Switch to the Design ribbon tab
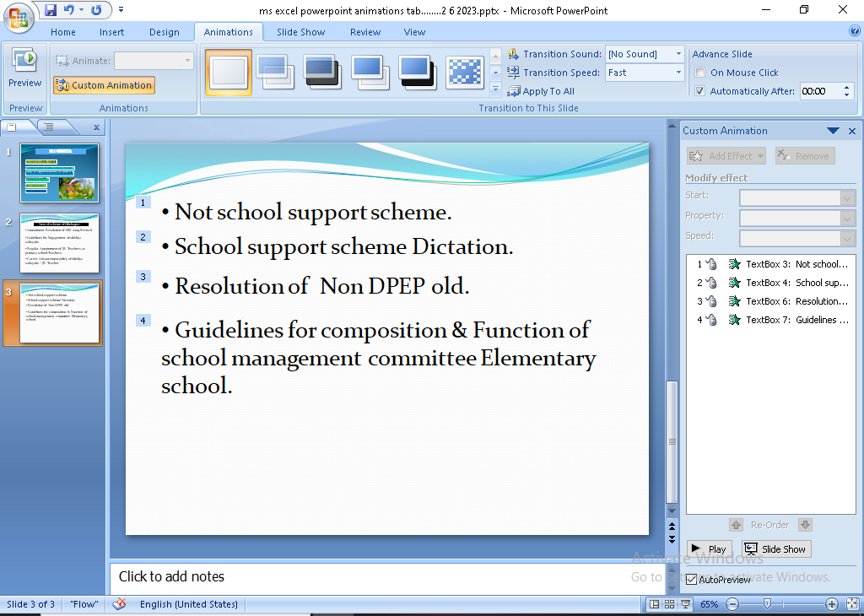Screen dimensions: 864x616 (x=164, y=32)
